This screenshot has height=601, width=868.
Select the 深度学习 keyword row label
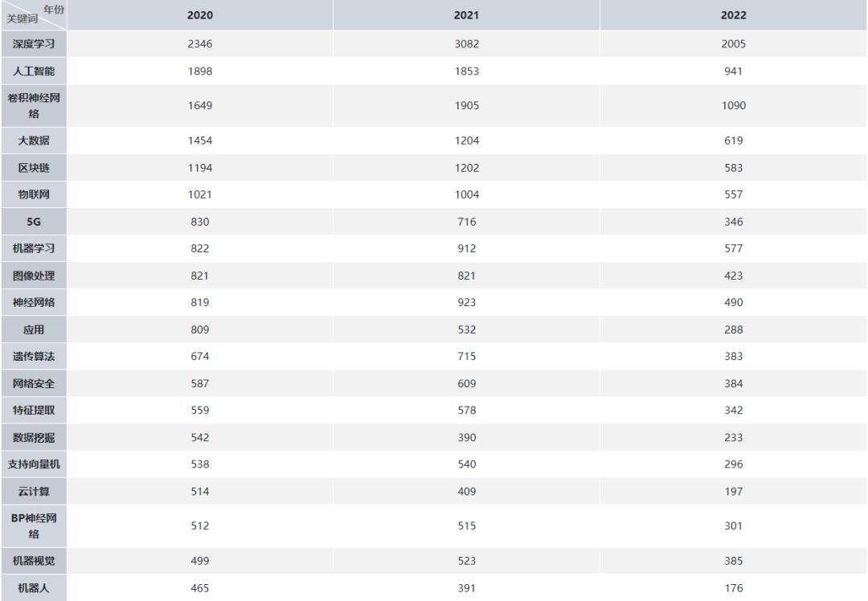(x=34, y=43)
